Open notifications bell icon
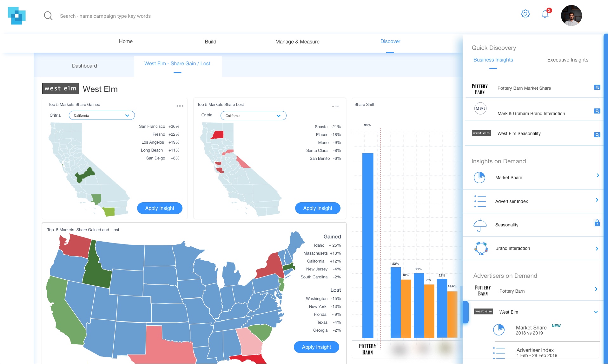Screen dimensions: 608x364 545,14
